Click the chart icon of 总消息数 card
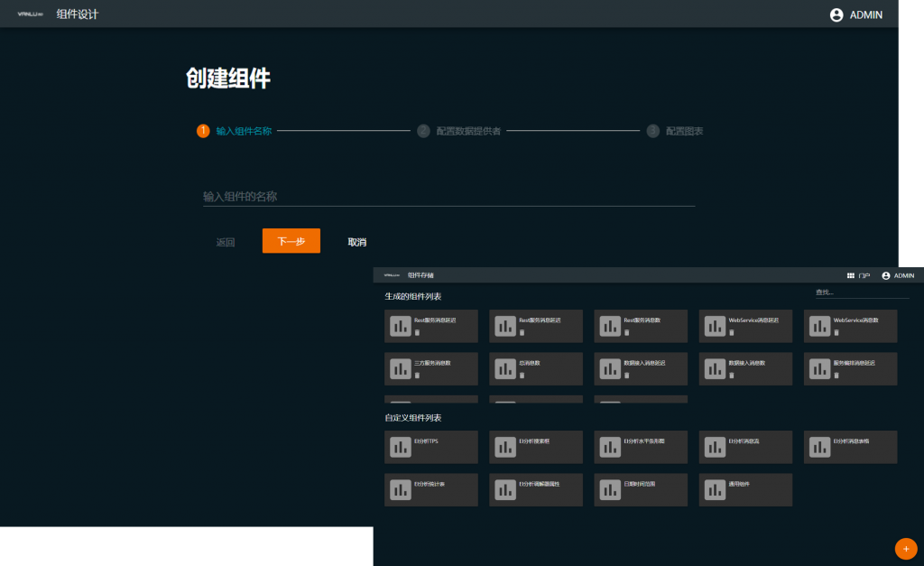The width and height of the screenshot is (924, 566). [x=505, y=369]
